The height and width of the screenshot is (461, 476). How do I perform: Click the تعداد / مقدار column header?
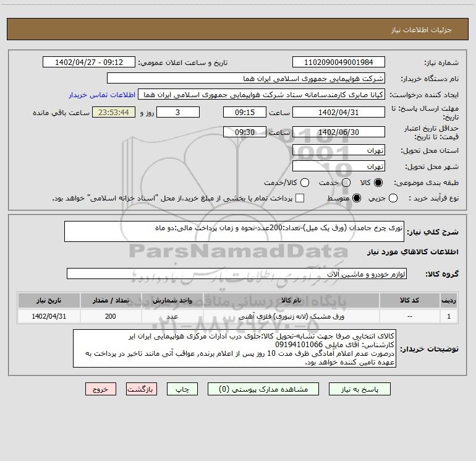click(111, 300)
